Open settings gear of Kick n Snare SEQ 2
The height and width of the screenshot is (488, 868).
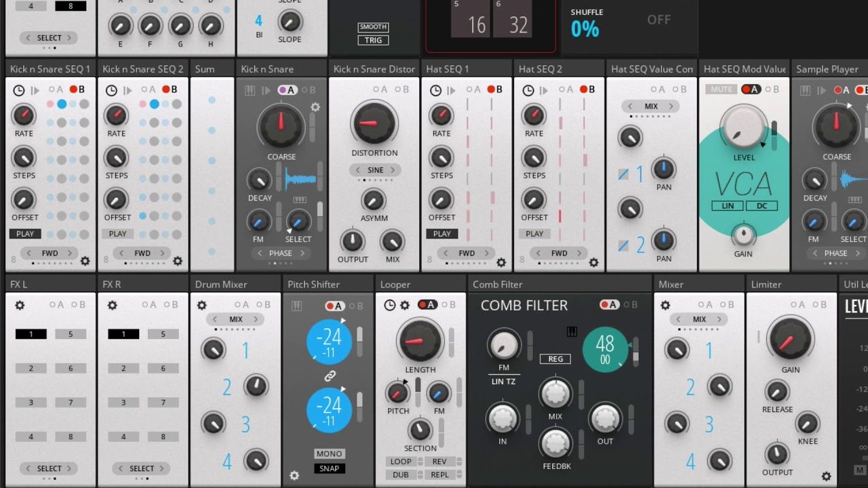point(178,261)
